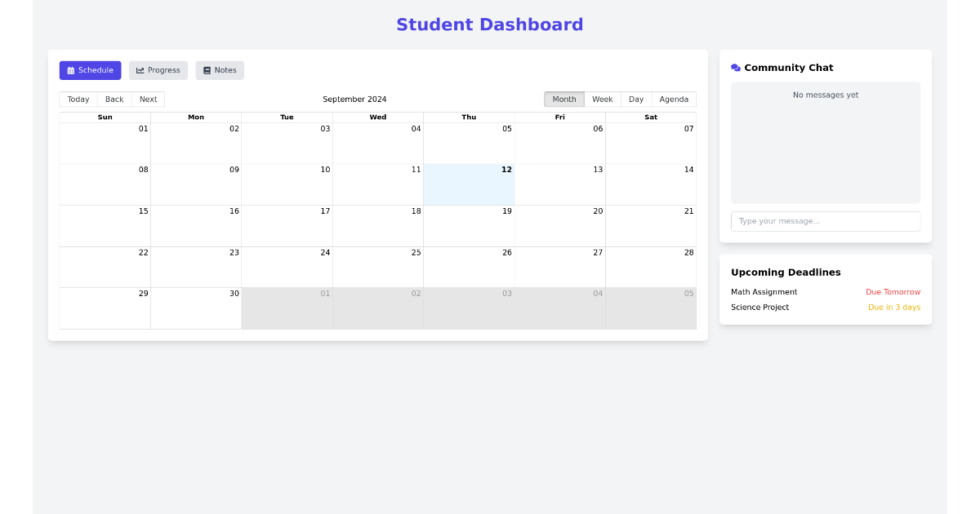Open the Science Project deadline
The height and width of the screenshot is (514, 980).
(x=759, y=308)
